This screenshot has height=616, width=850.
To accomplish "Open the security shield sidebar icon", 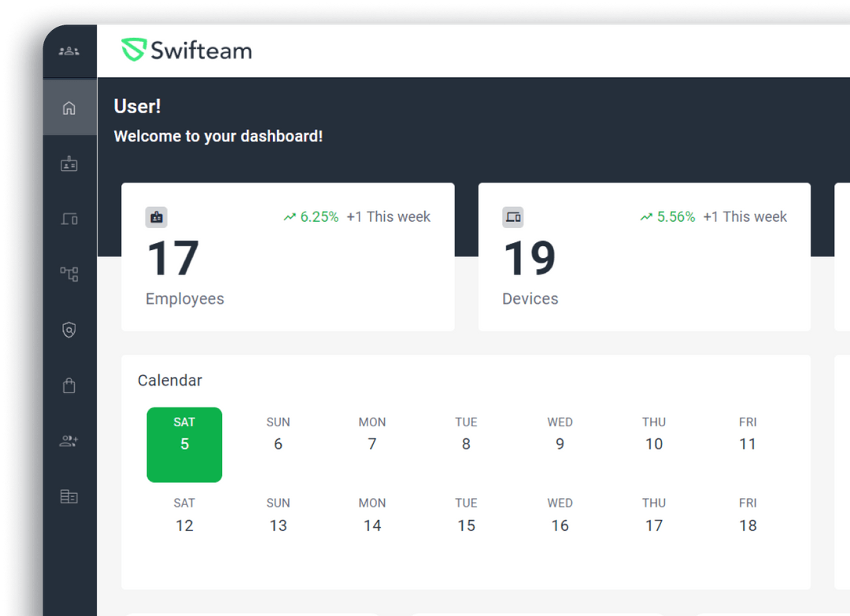I will (x=69, y=330).
